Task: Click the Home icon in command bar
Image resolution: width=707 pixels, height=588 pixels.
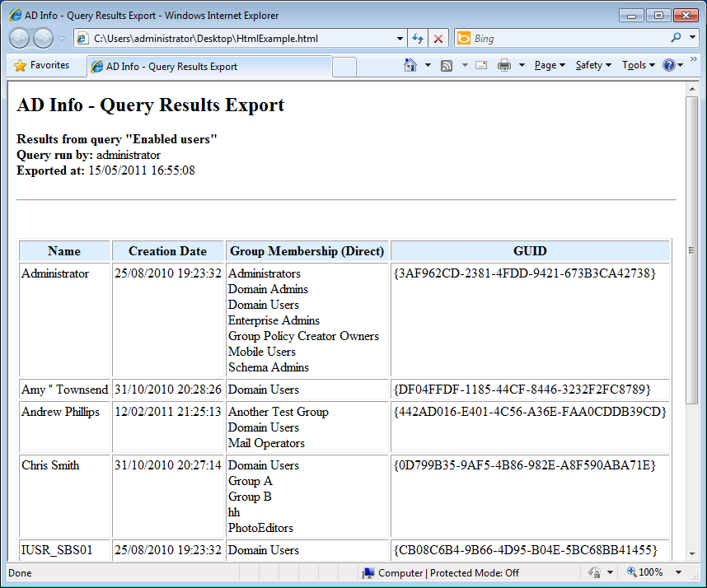Action: [x=410, y=66]
